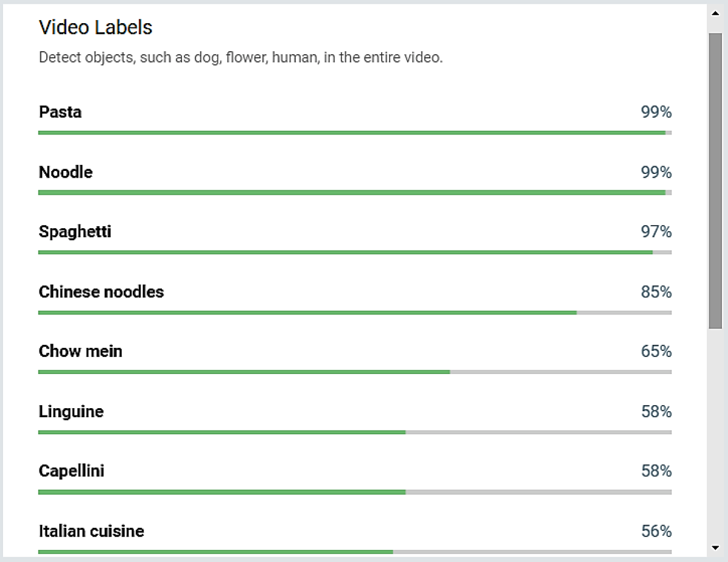Click the Pasta confidence bar
This screenshot has height=562, width=728.
pyautogui.click(x=354, y=133)
